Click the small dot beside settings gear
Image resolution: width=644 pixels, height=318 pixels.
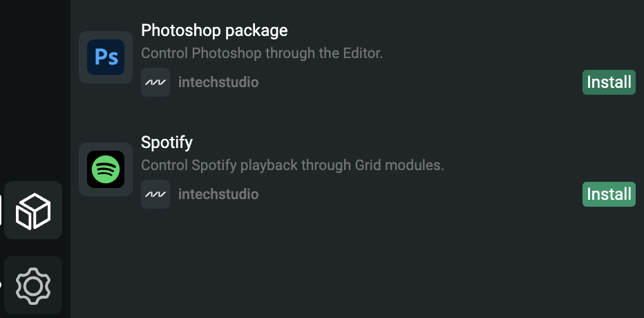1,284
